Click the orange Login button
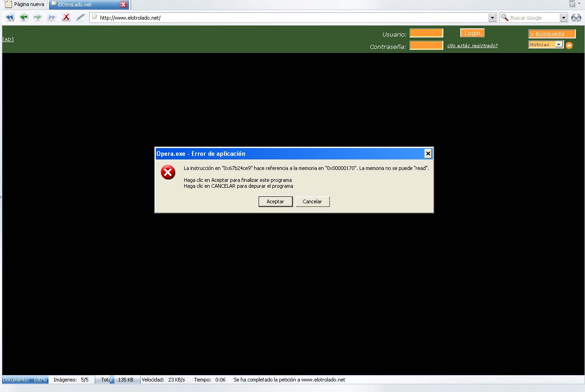Image resolution: width=585 pixels, height=392 pixels. pos(472,33)
